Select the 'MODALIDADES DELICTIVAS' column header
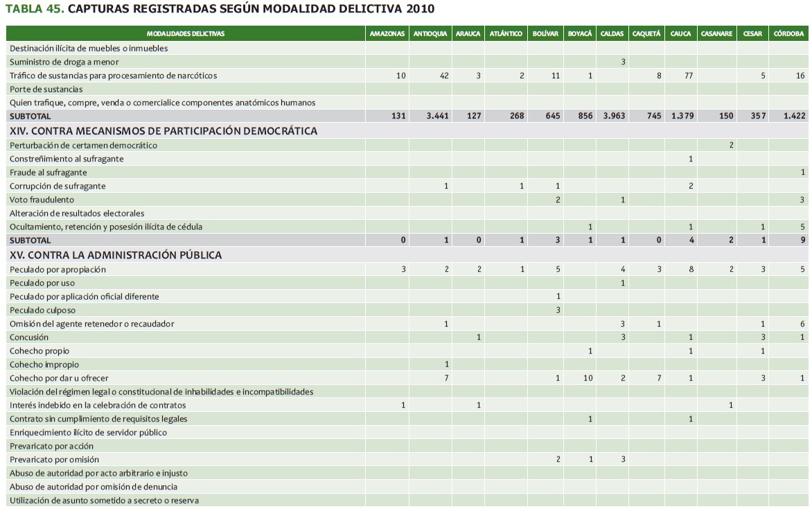Image resolution: width=812 pixels, height=509 pixels. (x=186, y=34)
